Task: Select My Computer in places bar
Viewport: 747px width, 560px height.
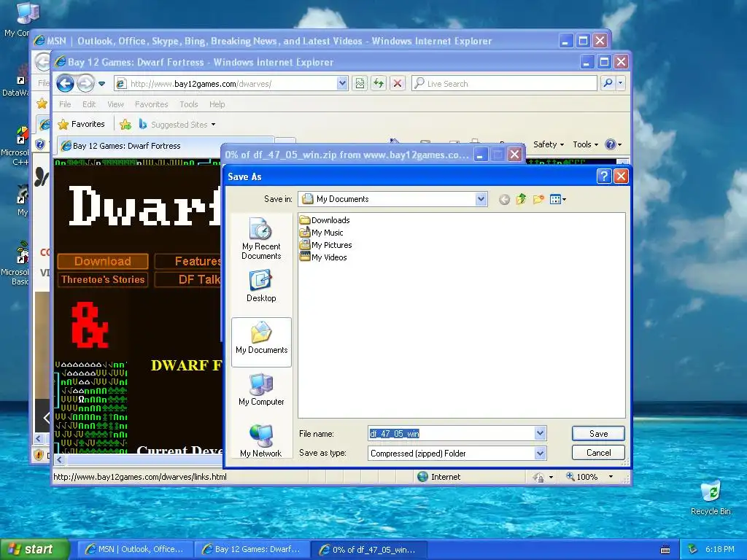Action: tap(261, 389)
